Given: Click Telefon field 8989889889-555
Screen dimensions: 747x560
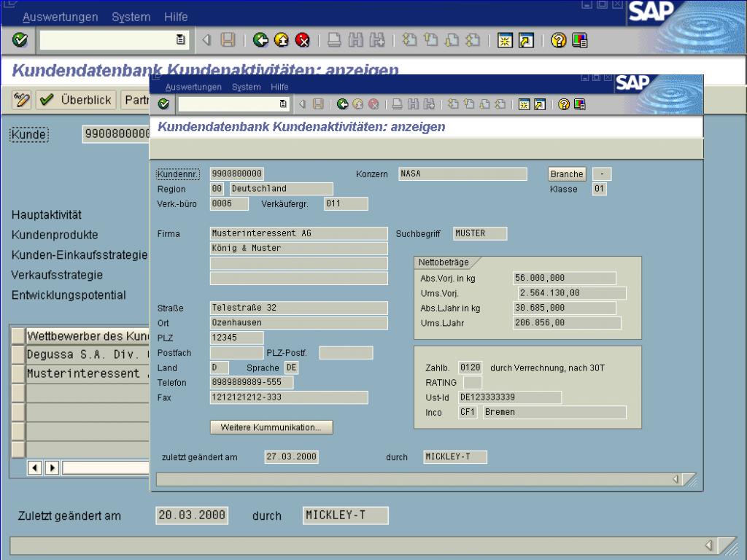Looking at the screenshot, I should pyautogui.click(x=252, y=382).
